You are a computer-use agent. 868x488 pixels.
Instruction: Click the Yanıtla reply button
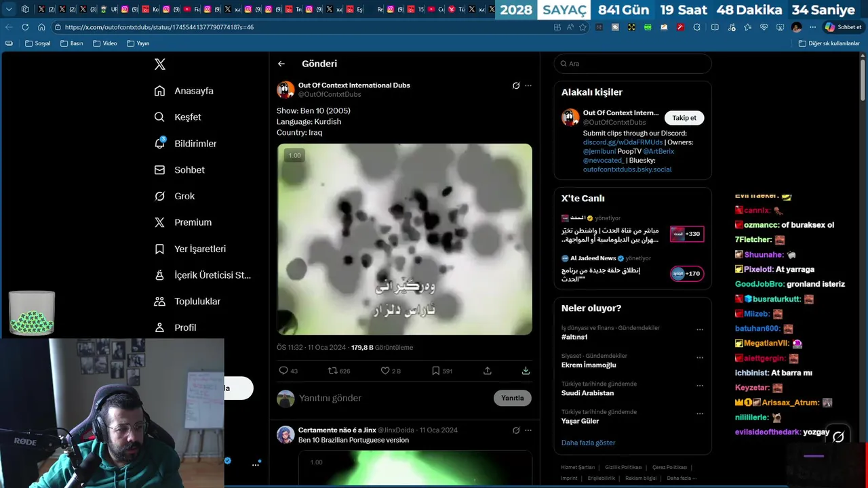pyautogui.click(x=512, y=398)
